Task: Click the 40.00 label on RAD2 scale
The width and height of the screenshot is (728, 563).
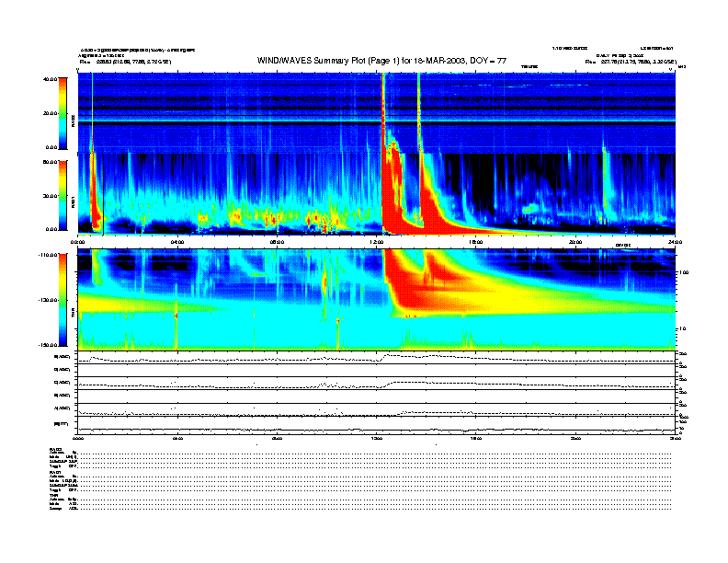Action: 51,79
